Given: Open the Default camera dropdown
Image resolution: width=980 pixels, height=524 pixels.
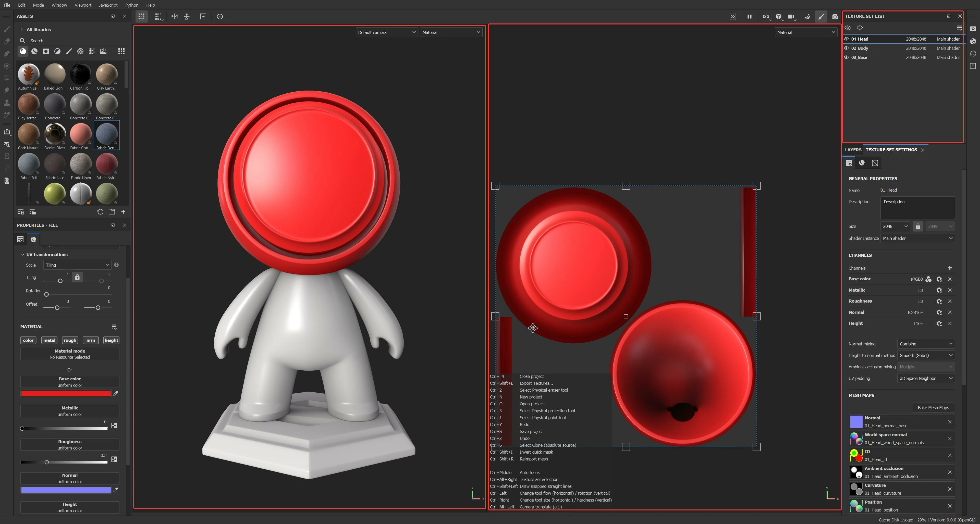Looking at the screenshot, I should [x=387, y=32].
